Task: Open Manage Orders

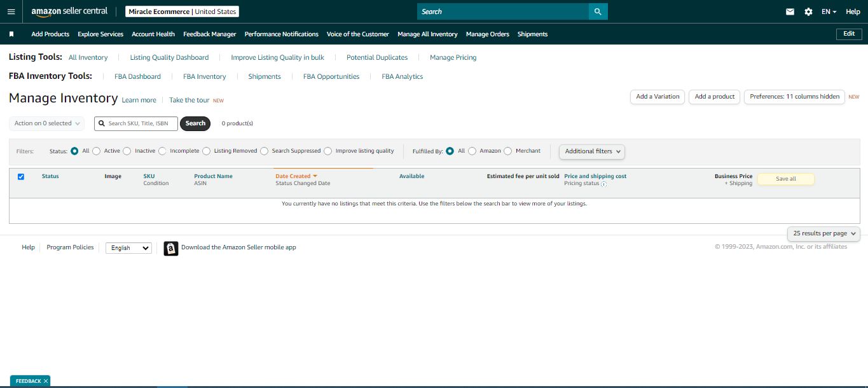Action: coord(488,34)
